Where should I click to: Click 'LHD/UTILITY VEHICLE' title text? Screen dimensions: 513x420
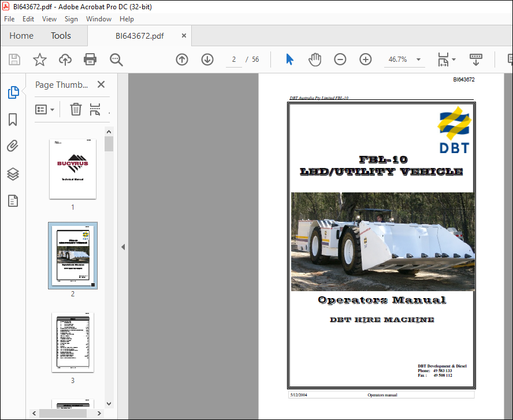tap(381, 172)
